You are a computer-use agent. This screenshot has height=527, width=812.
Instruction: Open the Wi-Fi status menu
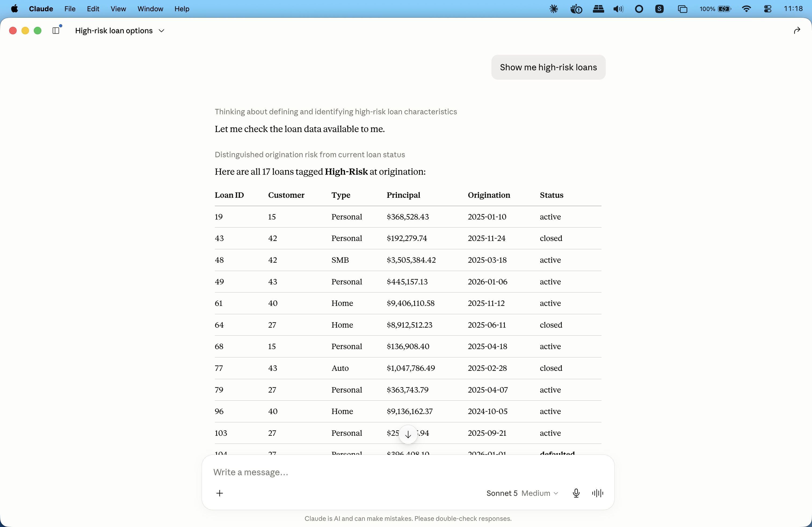746,9
